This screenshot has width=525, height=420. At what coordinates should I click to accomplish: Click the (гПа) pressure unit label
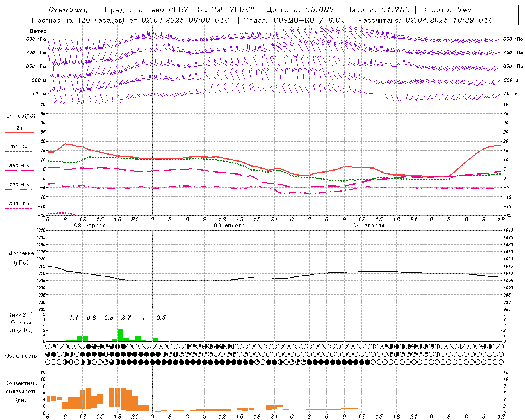click(x=21, y=263)
